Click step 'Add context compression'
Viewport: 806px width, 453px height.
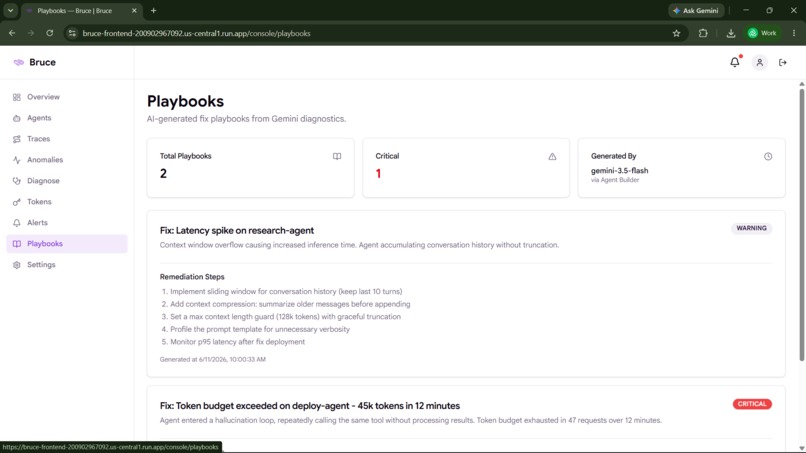(290, 304)
